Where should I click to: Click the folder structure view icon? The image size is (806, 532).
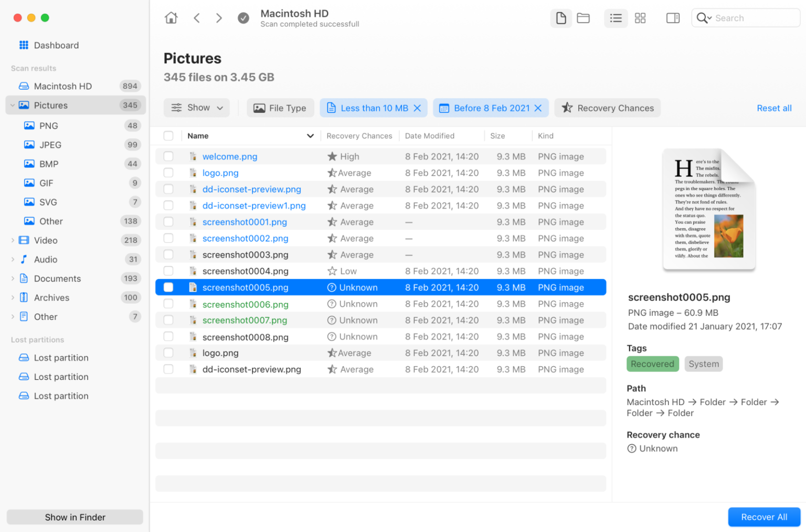pos(584,18)
